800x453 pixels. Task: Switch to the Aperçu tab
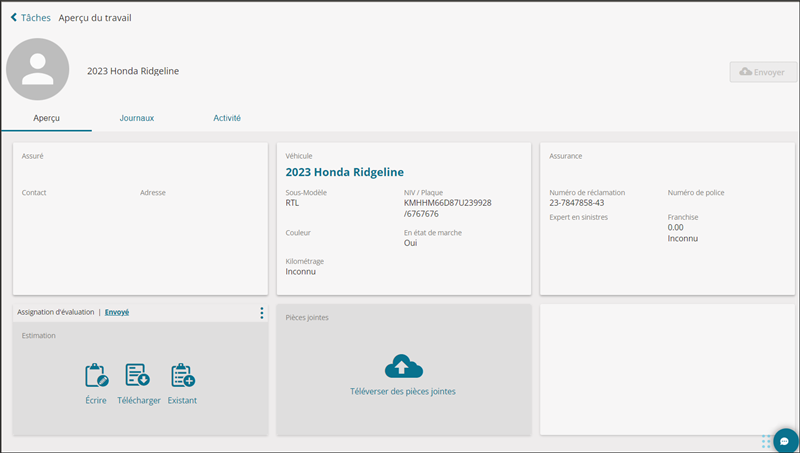46,118
